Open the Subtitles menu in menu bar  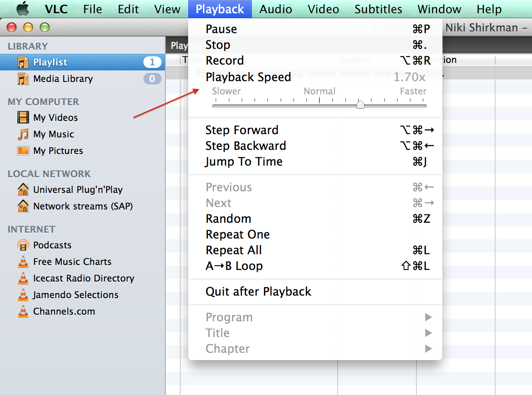pos(378,9)
